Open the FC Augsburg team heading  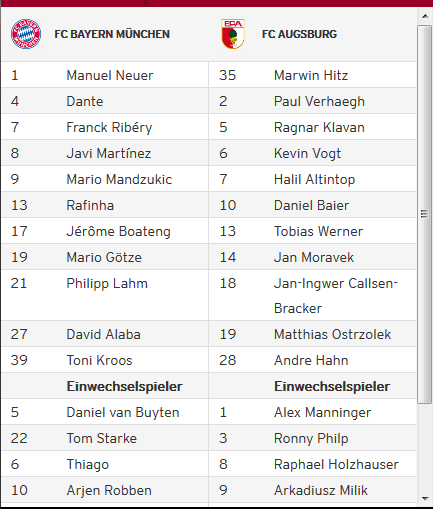299,34
